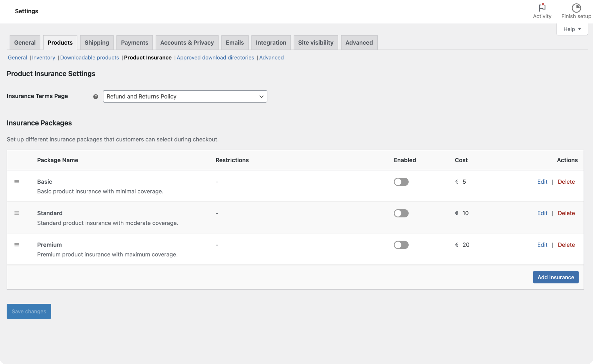The image size is (593, 364).
Task: Open the Inventory settings section
Action: click(43, 58)
